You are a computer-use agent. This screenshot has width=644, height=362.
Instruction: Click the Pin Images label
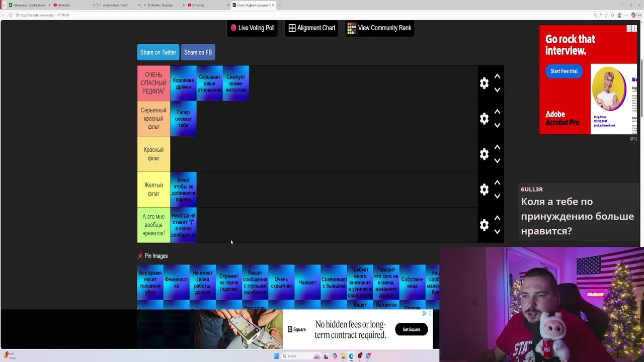click(156, 256)
